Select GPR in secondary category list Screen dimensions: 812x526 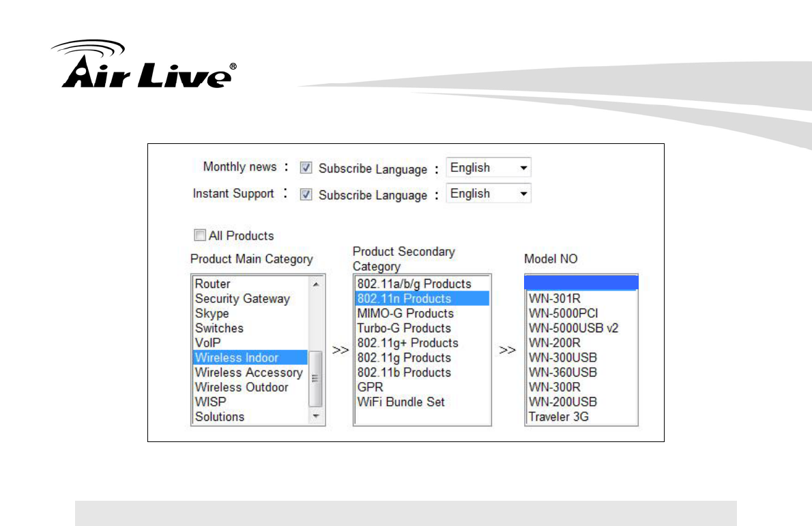pos(422,388)
